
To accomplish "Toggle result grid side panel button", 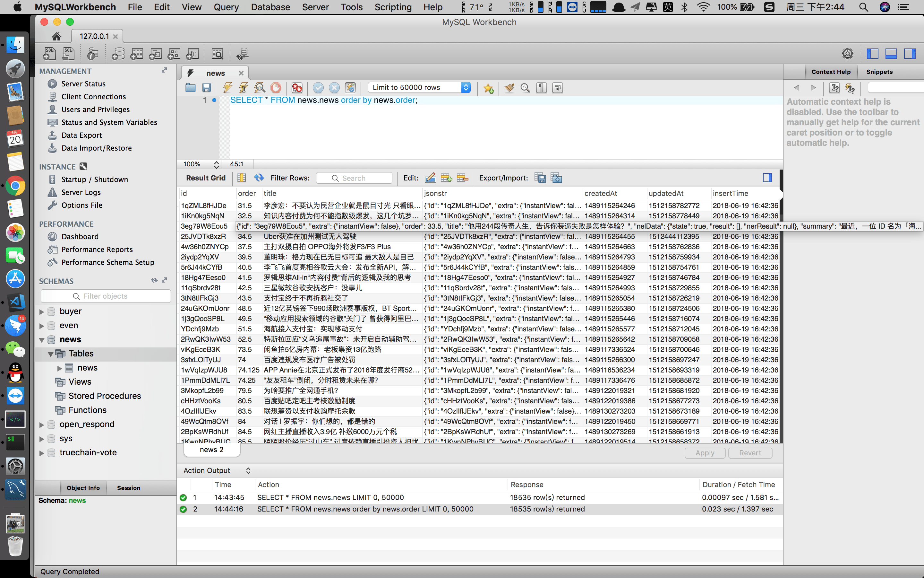I will click(767, 178).
